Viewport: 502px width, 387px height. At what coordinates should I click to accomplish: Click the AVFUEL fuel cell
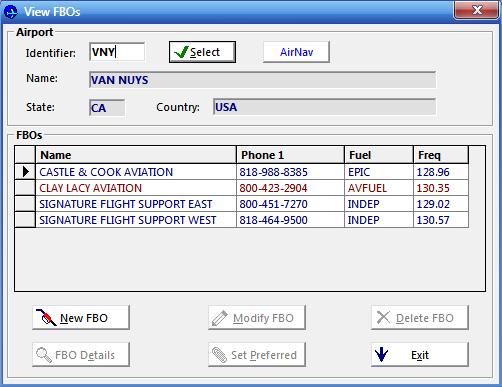[x=379, y=188]
